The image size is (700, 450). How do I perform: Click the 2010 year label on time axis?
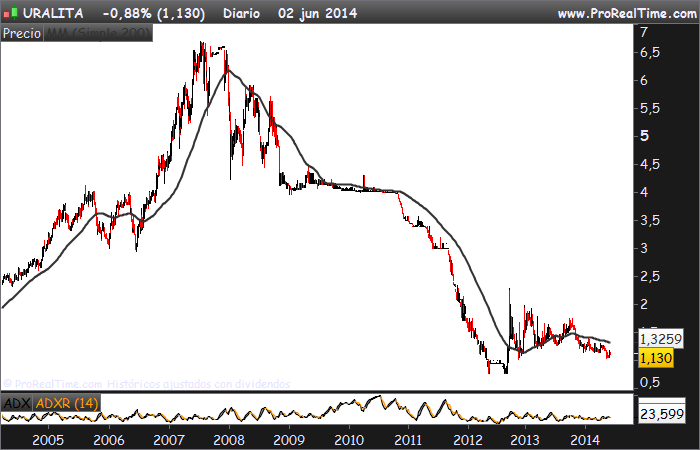349,440
